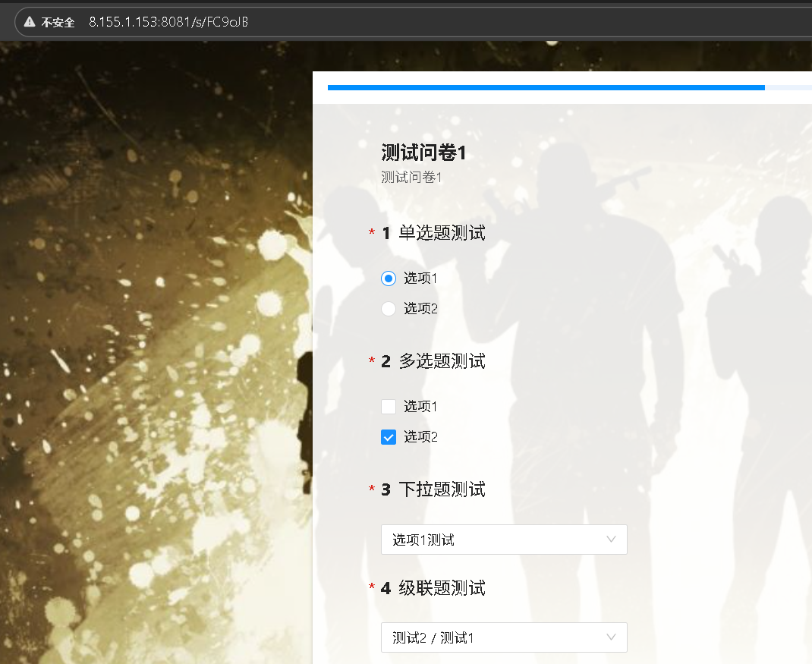Click the gray subtitle 测试问卷1 description
This screenshot has height=664, width=812.
point(411,178)
